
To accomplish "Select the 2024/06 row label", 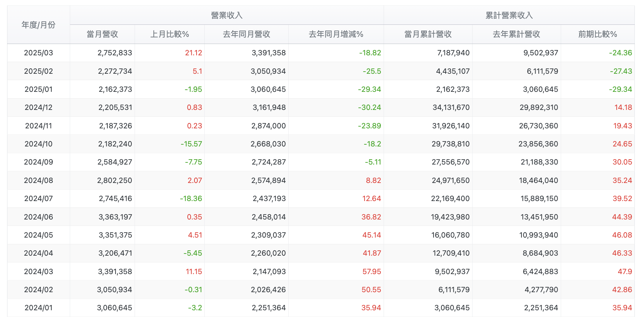I will (38, 217).
